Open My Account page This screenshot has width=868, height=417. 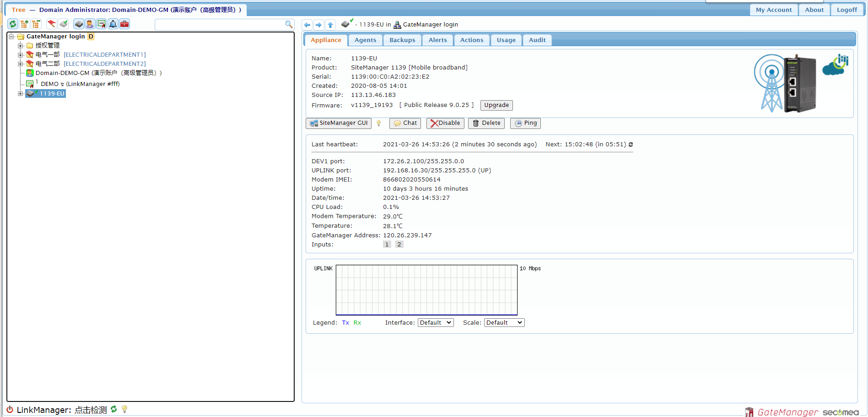774,10
